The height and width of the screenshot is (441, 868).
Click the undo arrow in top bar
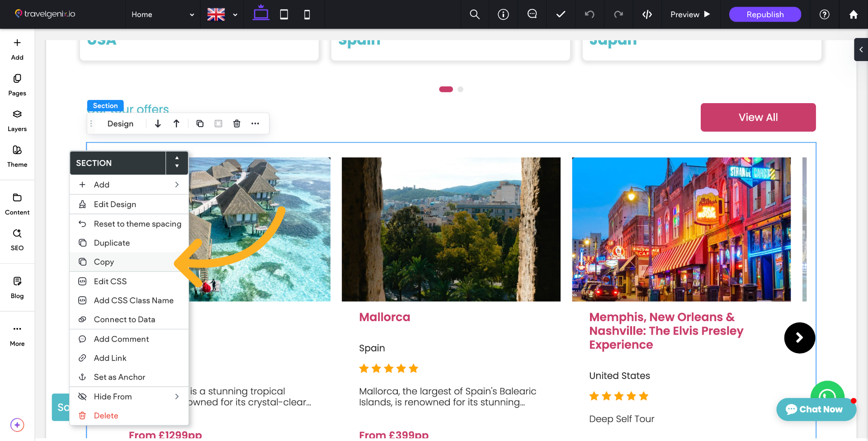pos(589,14)
